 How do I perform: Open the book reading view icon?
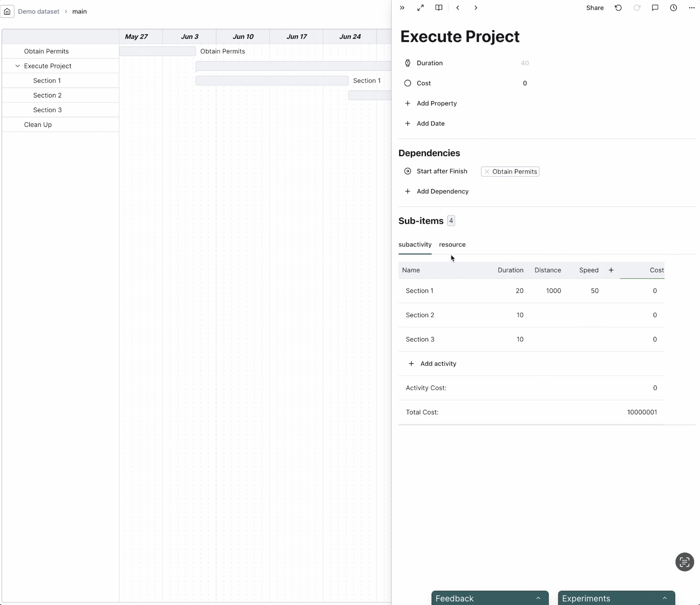[439, 8]
